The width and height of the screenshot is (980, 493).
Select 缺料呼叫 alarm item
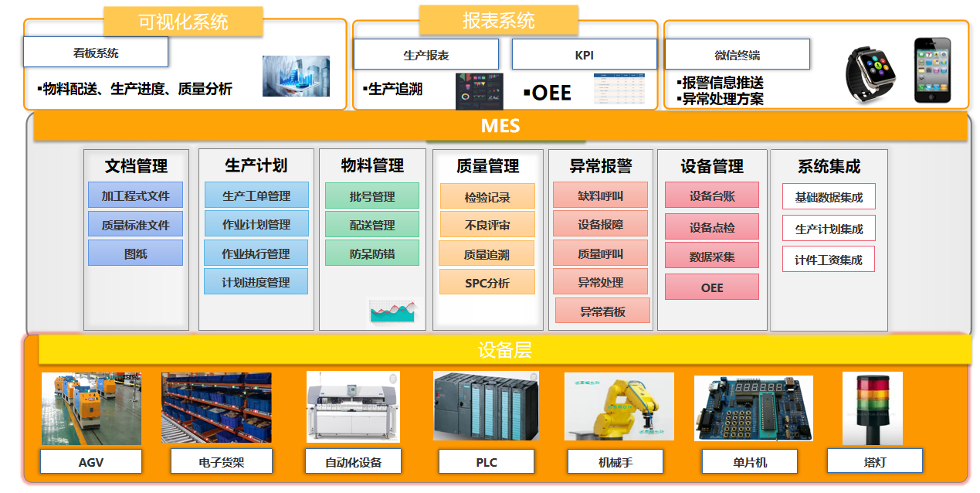600,195
